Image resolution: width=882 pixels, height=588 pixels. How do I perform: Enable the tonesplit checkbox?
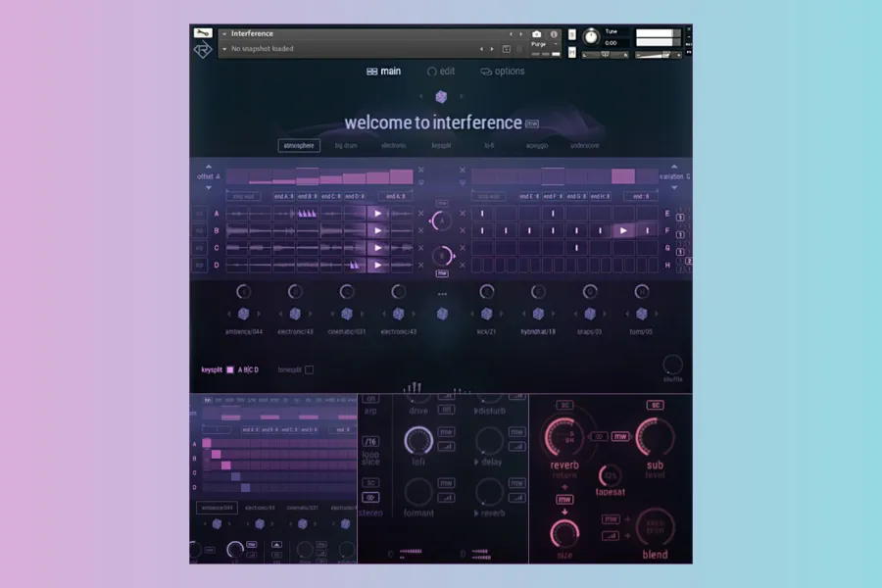pyautogui.click(x=309, y=369)
